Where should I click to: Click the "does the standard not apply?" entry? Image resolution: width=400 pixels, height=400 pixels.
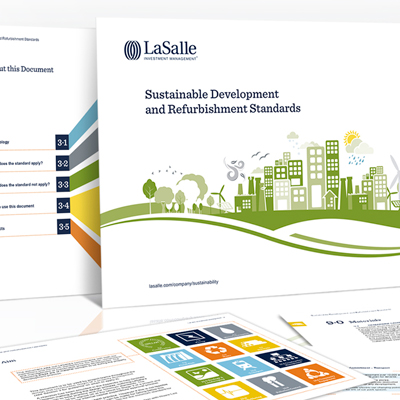(25, 185)
